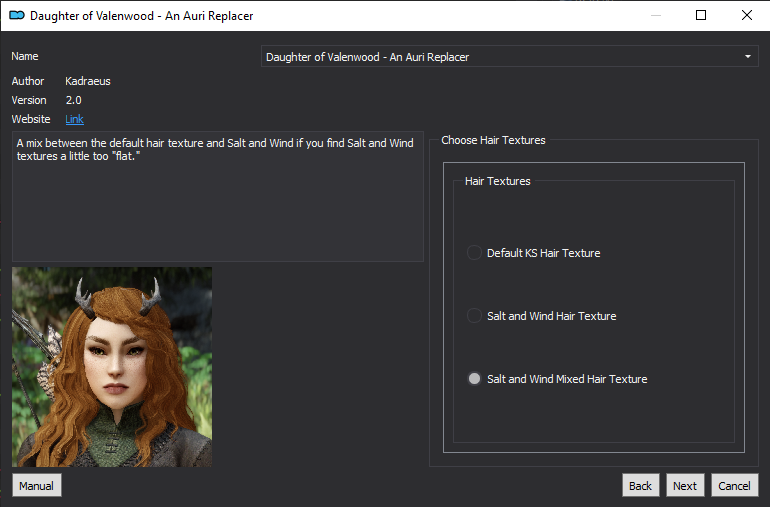Viewport: 770px width, 507px height.
Task: Click the Version label
Action: coord(29,100)
